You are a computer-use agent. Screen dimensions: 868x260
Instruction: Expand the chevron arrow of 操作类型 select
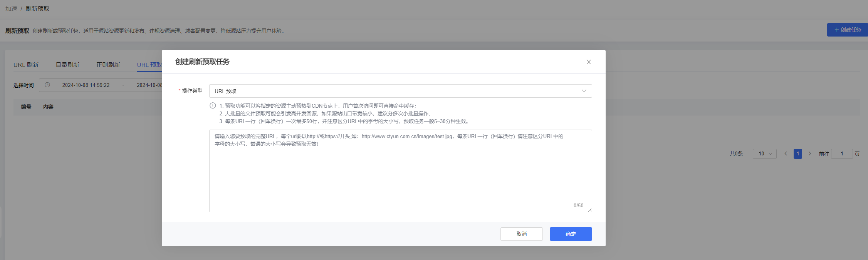tap(584, 91)
